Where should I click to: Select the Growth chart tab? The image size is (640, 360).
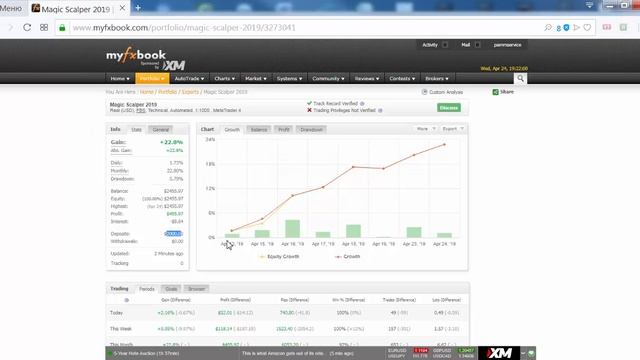[232, 129]
